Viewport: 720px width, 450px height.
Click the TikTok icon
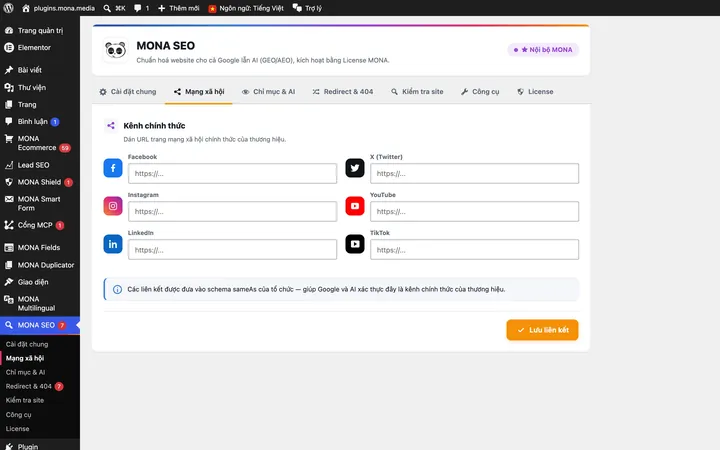pyautogui.click(x=355, y=244)
